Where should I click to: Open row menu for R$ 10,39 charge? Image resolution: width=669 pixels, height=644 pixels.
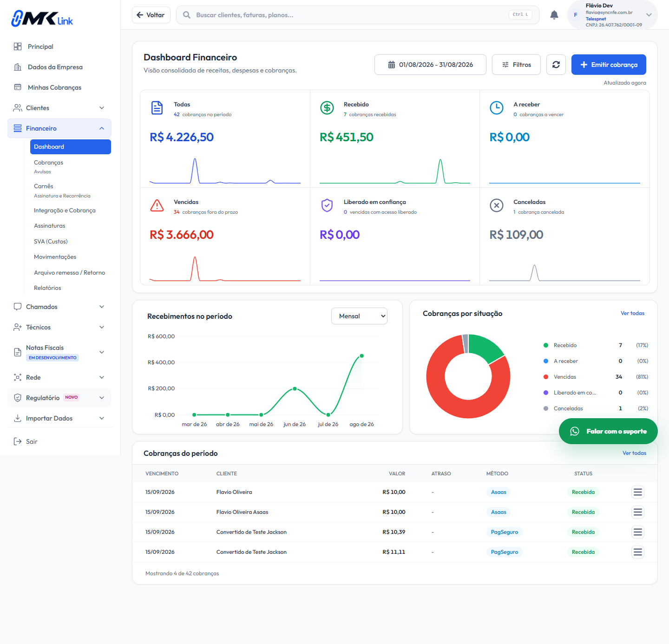[638, 532]
